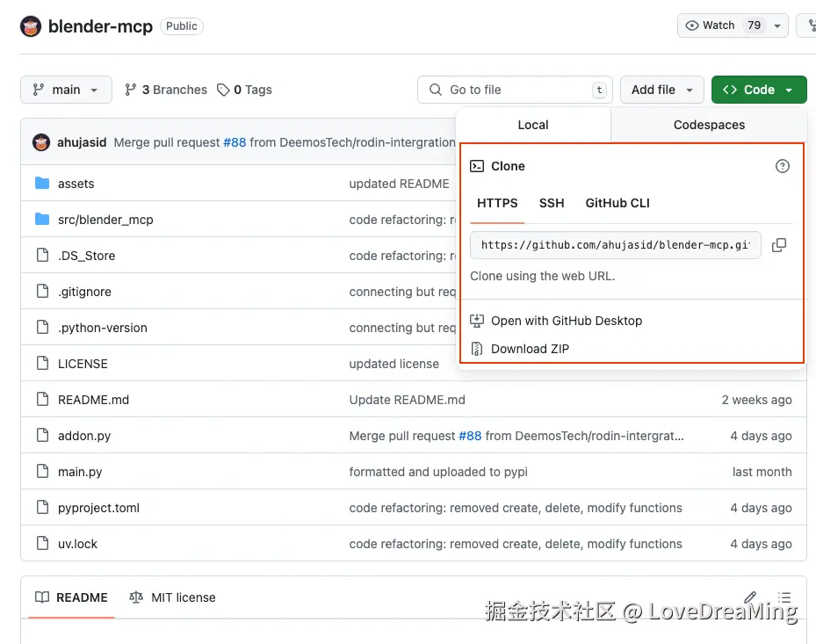Click the scale icon by MIT license

point(136,597)
